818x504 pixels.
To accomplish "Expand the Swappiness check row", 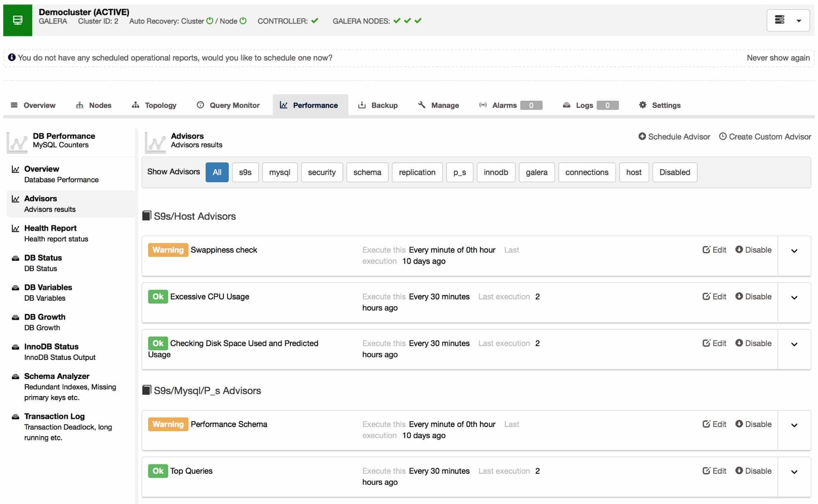I will (794, 251).
